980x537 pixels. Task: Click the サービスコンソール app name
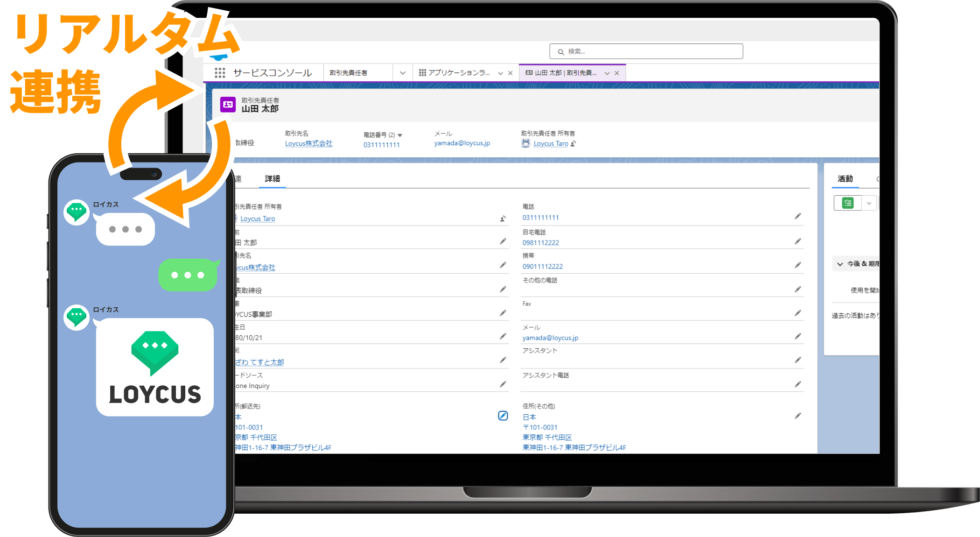click(x=273, y=73)
